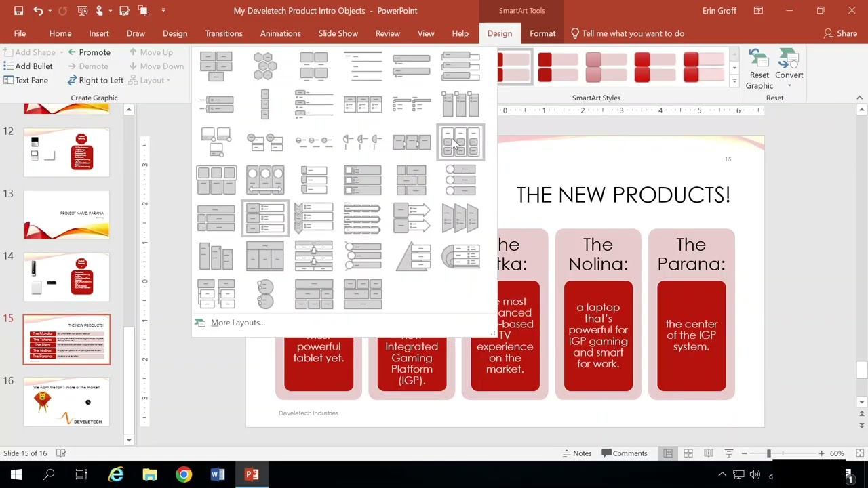This screenshot has height=488, width=868.
Task: Select slide 14 thumbnail
Action: [x=66, y=277]
